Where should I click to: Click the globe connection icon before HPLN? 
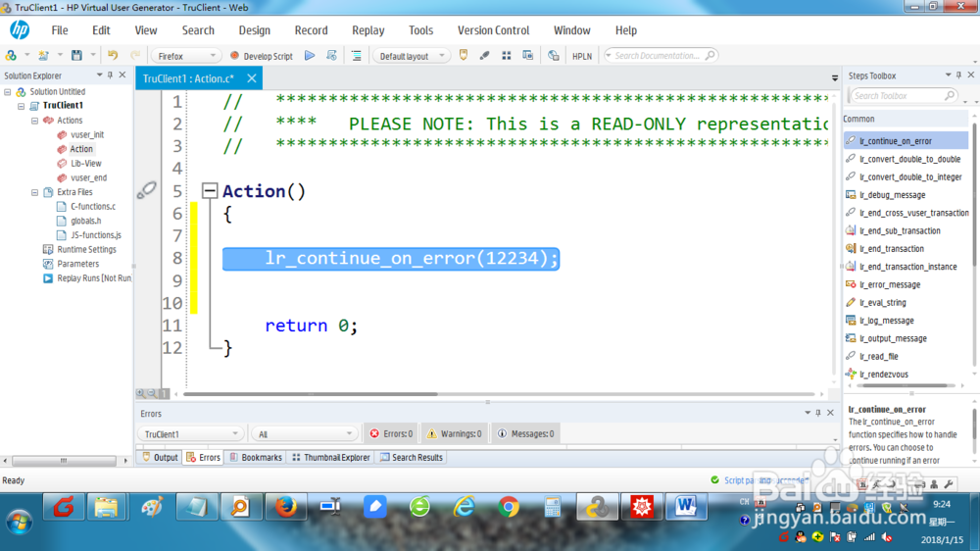pyautogui.click(x=553, y=56)
